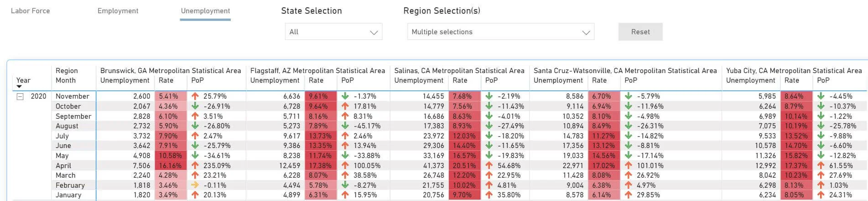868x201 pixels.
Task: Click the up arrow beside Yuba City 1.03%
Action: 821,185
